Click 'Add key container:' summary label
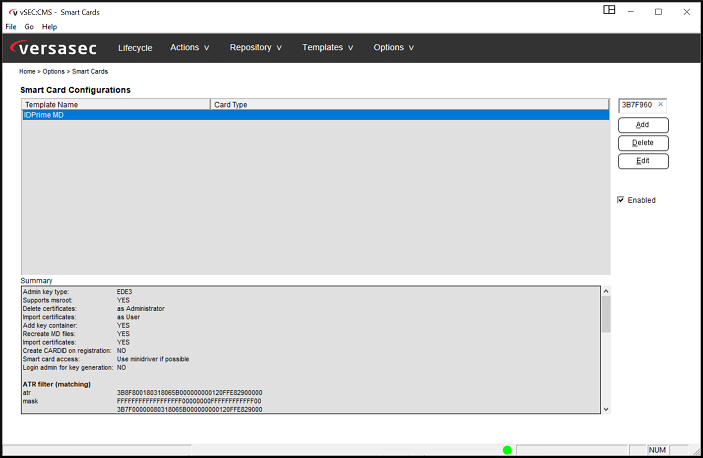Screen dimensions: 703x458 (x=50, y=326)
